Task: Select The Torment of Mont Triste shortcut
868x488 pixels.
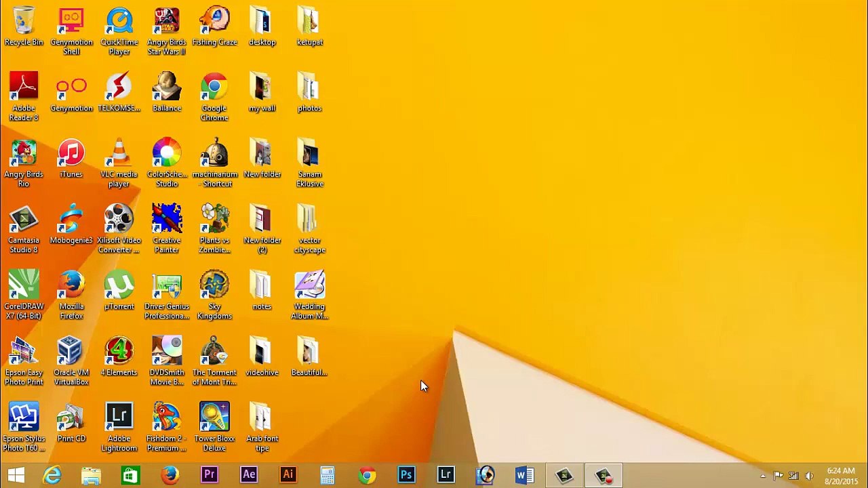Action: [x=214, y=362]
